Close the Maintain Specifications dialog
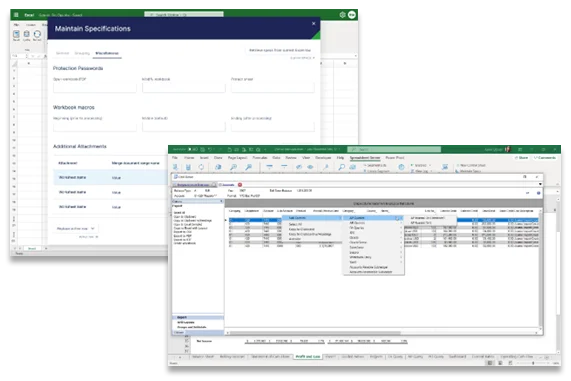This screenshot has width=571, height=381. click(x=314, y=23)
